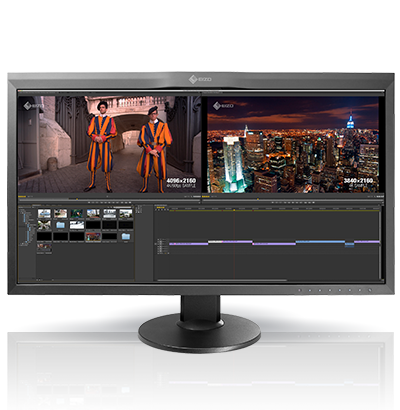
Task: Click the EIZO logo on the top bezel
Action: point(200,79)
